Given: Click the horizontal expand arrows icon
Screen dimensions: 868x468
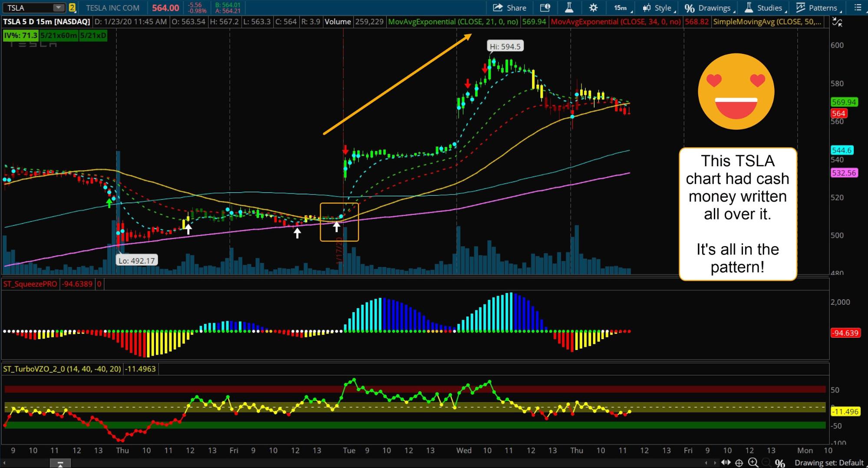Looking at the screenshot, I should [x=726, y=463].
